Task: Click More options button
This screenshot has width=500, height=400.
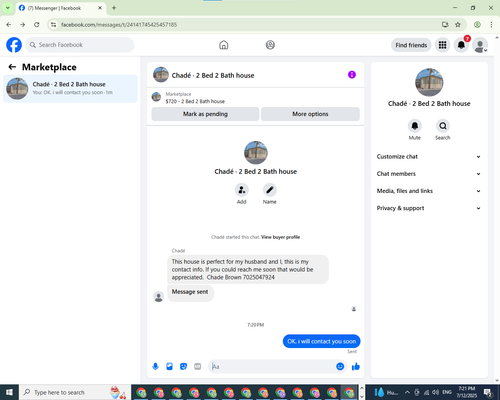Action: coord(310,114)
